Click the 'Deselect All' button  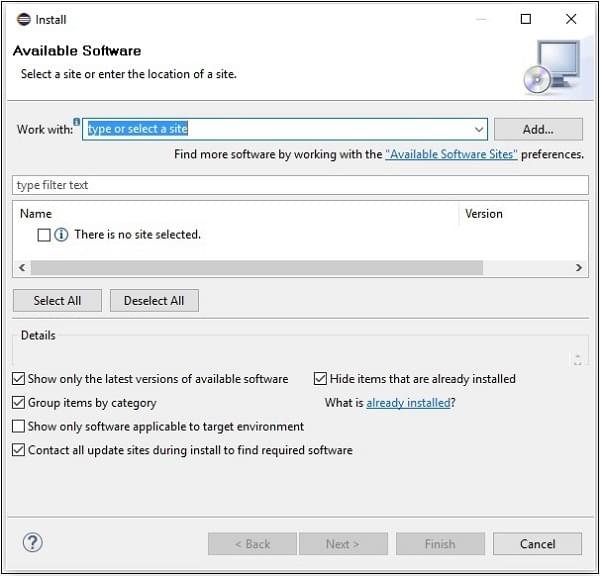coord(154,300)
